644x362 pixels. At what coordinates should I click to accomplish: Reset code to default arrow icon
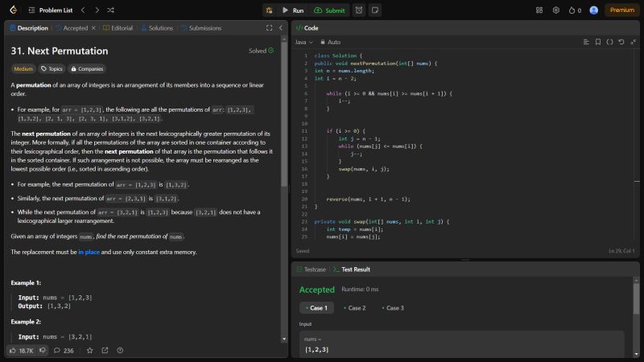tap(621, 42)
